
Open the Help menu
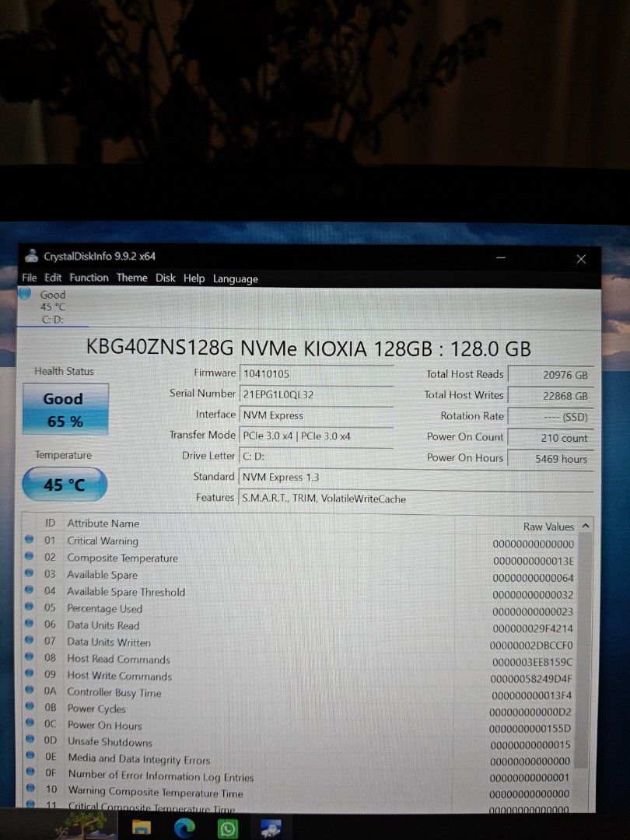pyautogui.click(x=194, y=278)
